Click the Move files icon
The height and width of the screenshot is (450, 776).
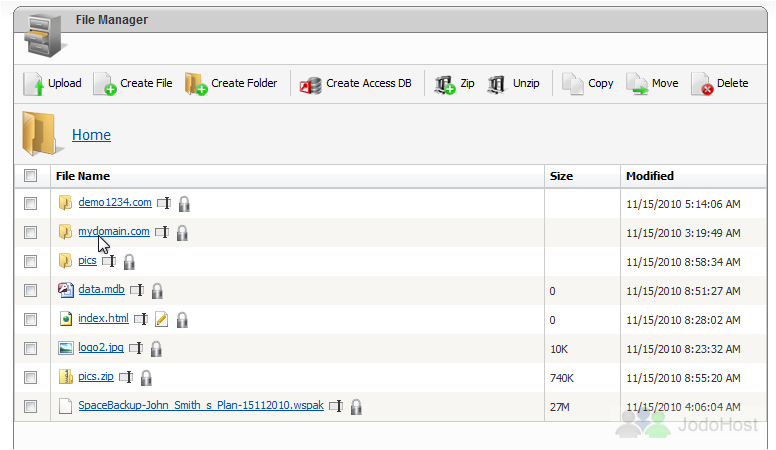pos(637,84)
